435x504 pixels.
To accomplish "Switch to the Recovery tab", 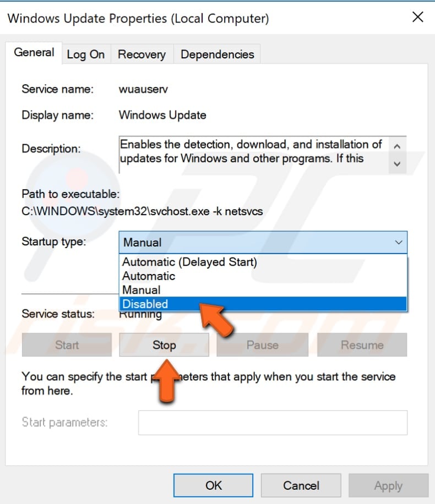I will point(142,54).
